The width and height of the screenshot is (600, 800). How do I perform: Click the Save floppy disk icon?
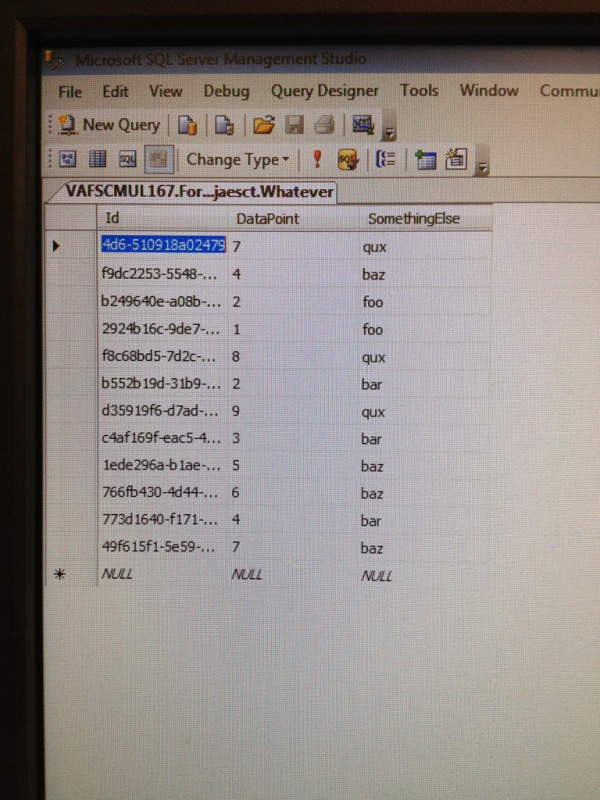(x=294, y=125)
